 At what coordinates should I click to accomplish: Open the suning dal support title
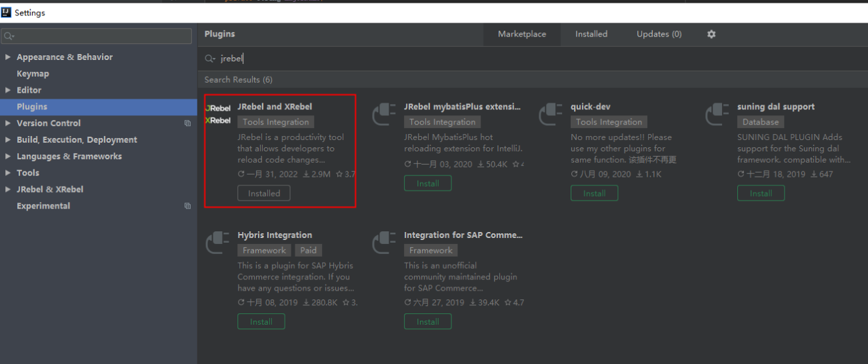click(776, 107)
